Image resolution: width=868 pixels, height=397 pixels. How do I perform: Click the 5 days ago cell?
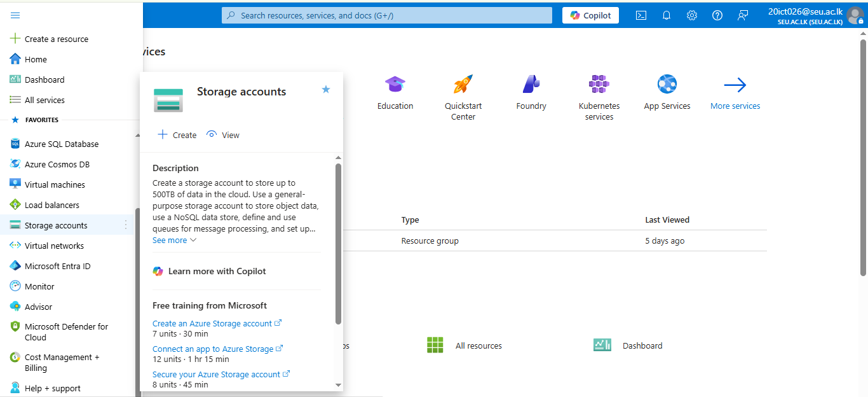point(665,241)
